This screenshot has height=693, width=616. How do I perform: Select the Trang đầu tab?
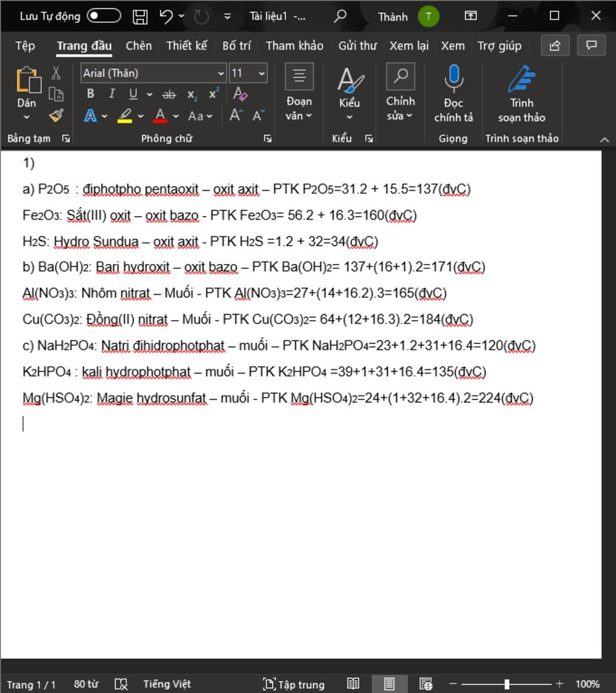(84, 46)
